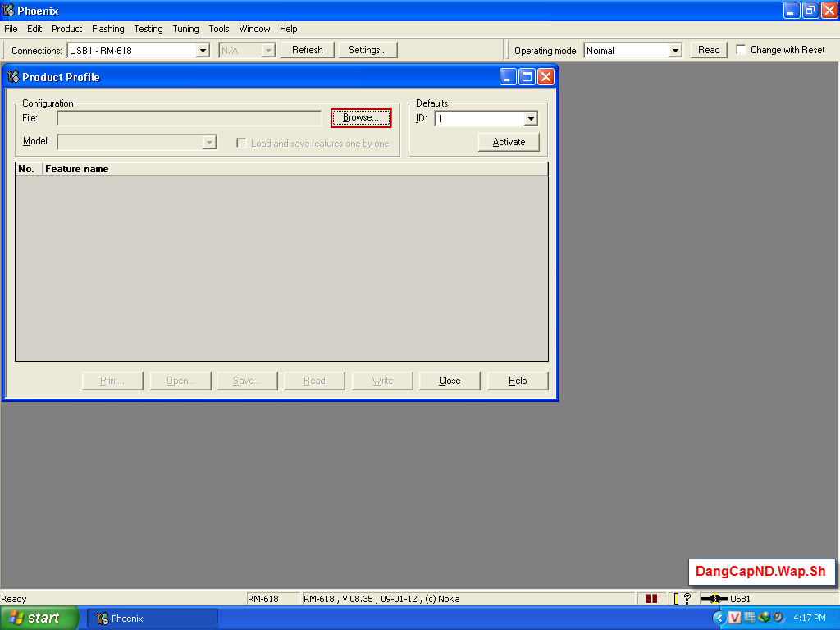Click the Activate button under Defaults
Image resolution: width=840 pixels, height=630 pixels.
pos(509,142)
